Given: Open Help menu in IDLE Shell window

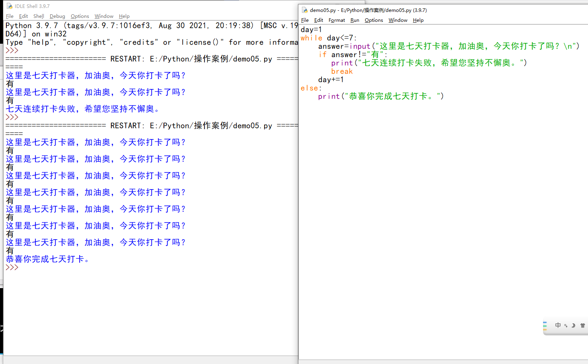Looking at the screenshot, I should [x=124, y=16].
